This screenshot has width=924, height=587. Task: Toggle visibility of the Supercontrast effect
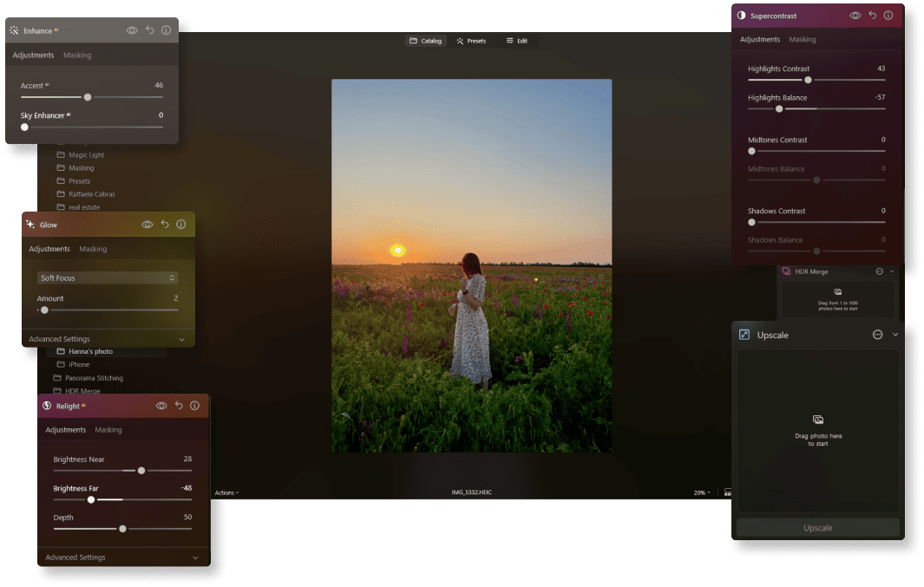(x=855, y=15)
